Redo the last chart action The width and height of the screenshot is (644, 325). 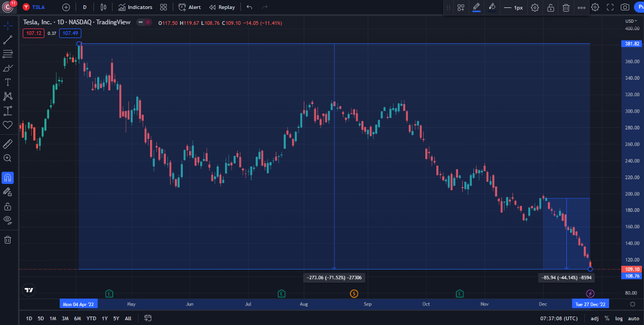pyautogui.click(x=265, y=7)
